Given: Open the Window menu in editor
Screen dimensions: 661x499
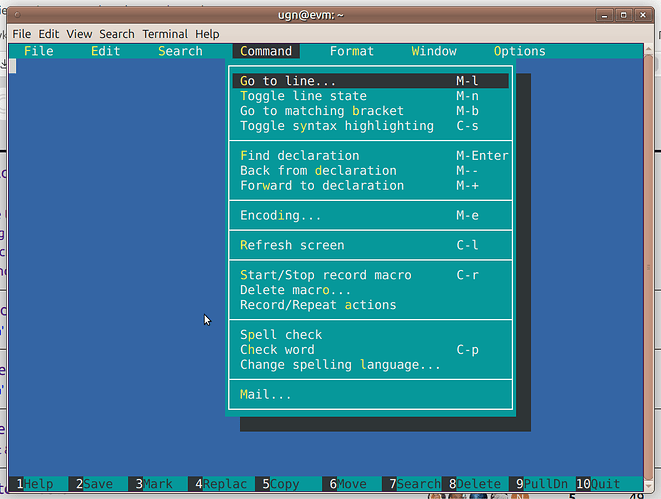Looking at the screenshot, I should (x=433, y=51).
